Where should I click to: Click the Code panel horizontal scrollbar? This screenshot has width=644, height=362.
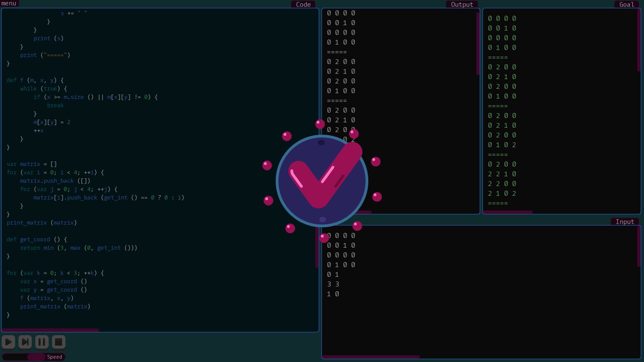[x=50, y=330]
